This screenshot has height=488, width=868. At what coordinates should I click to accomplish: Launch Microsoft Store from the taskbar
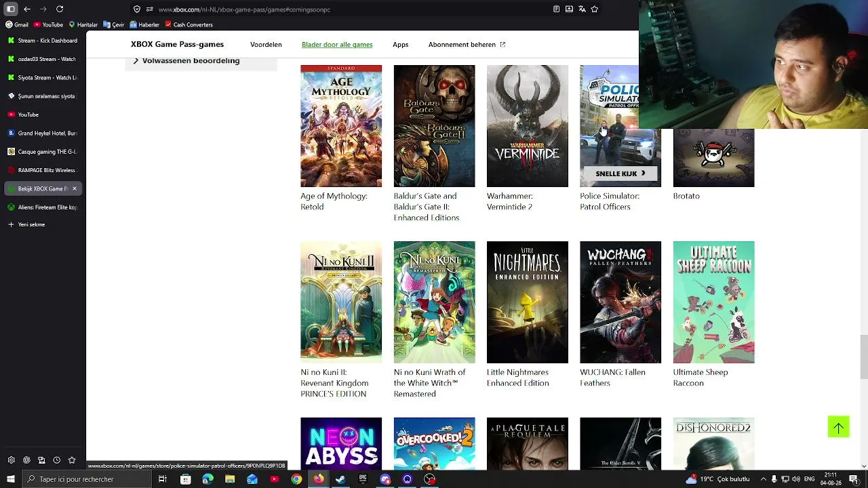185,479
